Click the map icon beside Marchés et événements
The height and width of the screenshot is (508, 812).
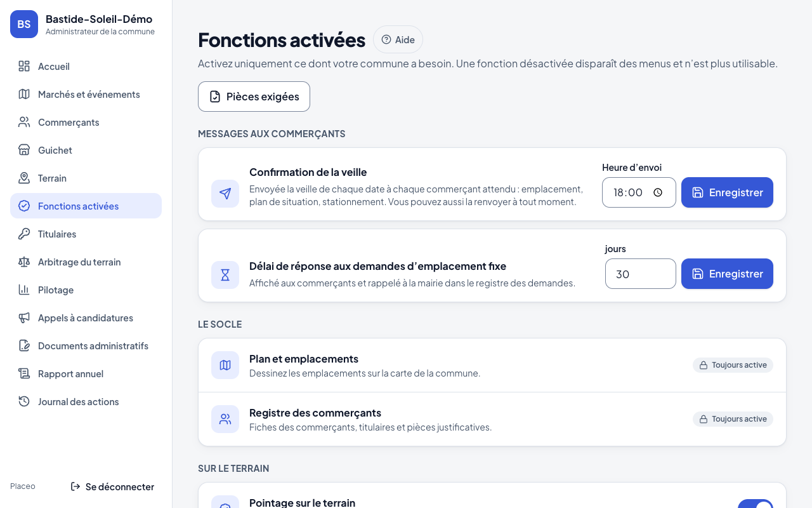coord(24,94)
